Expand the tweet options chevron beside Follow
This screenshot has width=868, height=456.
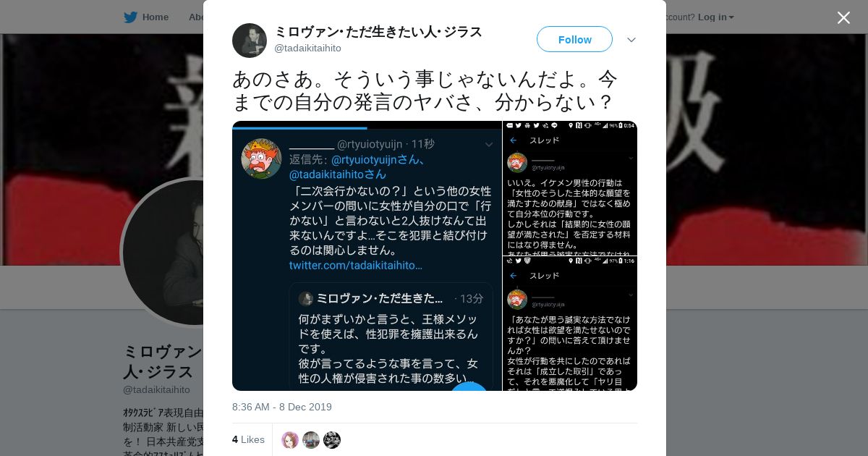631,40
